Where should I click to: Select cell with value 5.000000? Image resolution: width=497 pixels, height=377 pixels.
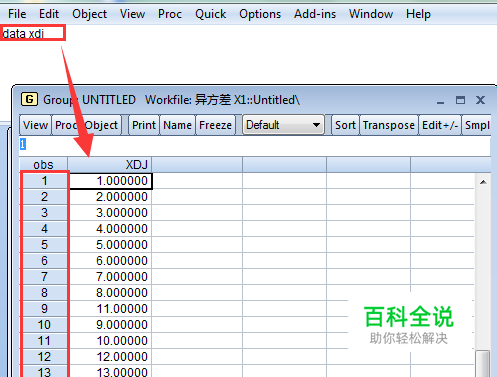click(110, 245)
